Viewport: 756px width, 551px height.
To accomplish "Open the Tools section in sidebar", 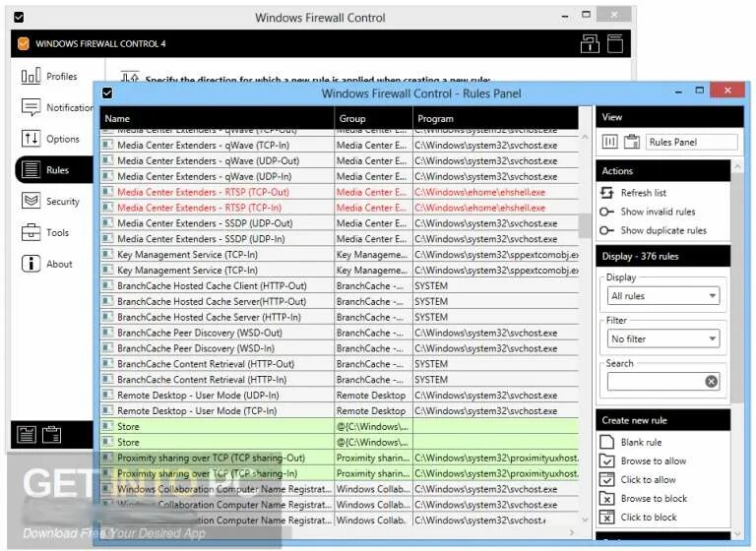I will tap(45, 232).
